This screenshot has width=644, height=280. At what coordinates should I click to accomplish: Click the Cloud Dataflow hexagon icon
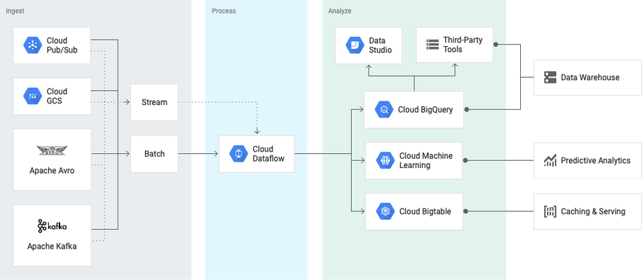tap(238, 154)
